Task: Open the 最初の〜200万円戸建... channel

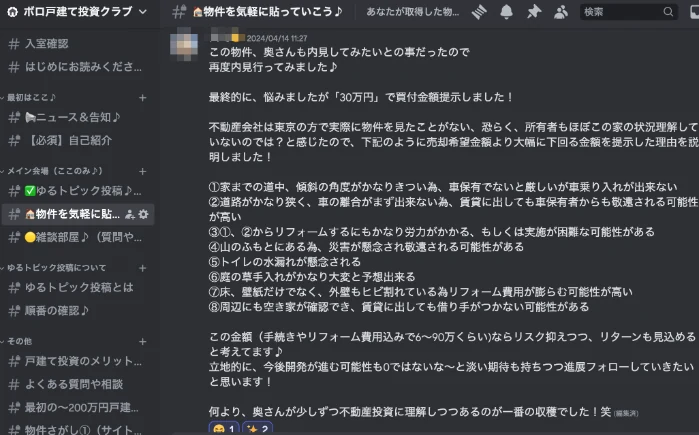Action: (x=78, y=407)
